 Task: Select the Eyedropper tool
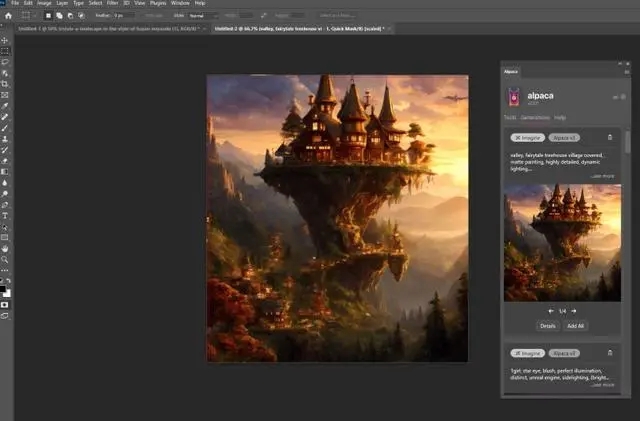pos(4,106)
